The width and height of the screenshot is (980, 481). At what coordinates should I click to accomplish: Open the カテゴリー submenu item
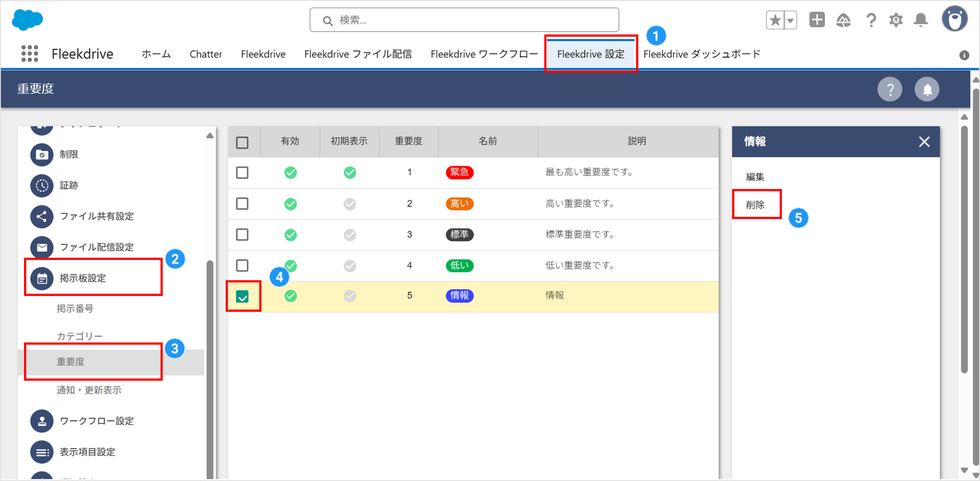(80, 336)
